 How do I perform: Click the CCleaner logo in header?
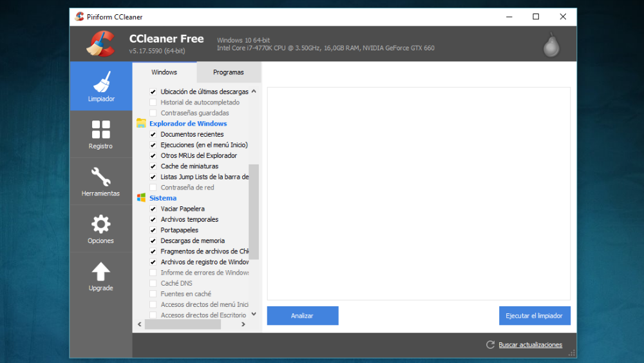pos(100,44)
